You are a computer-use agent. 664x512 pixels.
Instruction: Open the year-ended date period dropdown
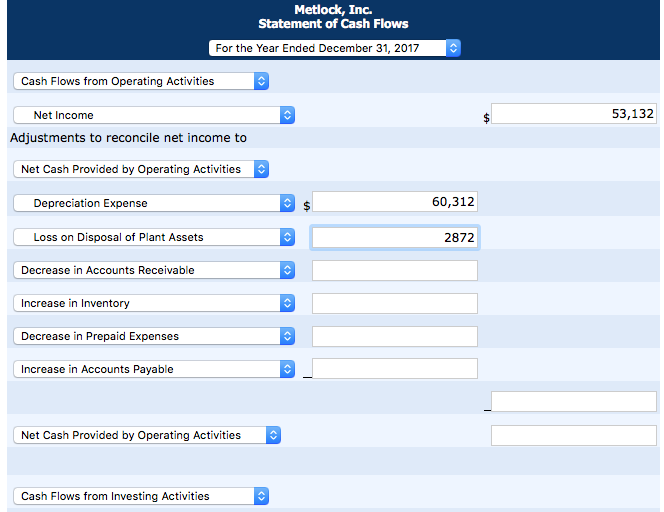tap(335, 48)
